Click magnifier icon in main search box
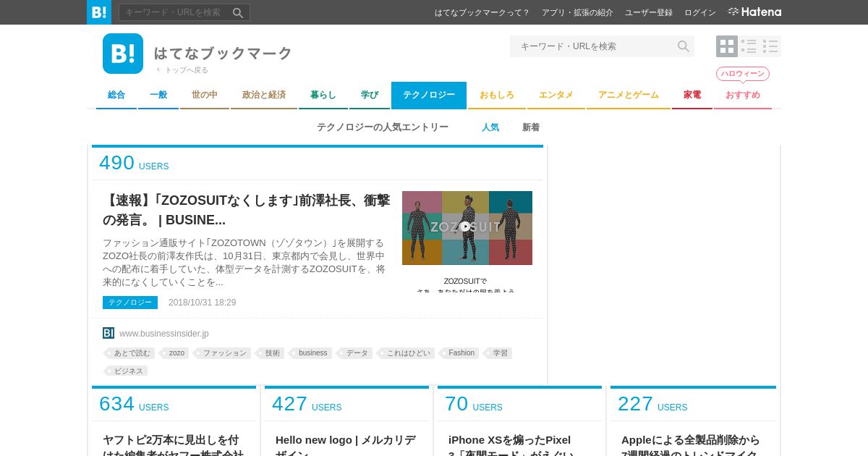The image size is (868, 456). coord(684,46)
